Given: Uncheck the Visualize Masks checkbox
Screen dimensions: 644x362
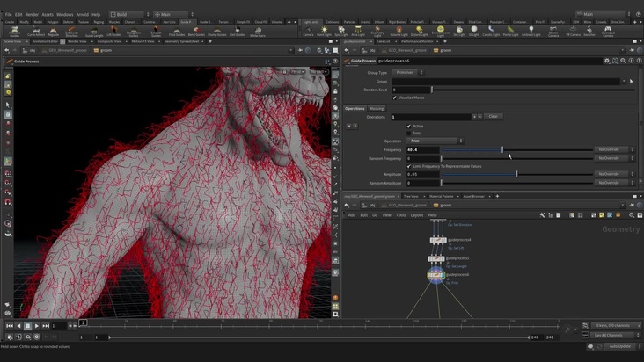Looking at the screenshot, I should point(394,98).
